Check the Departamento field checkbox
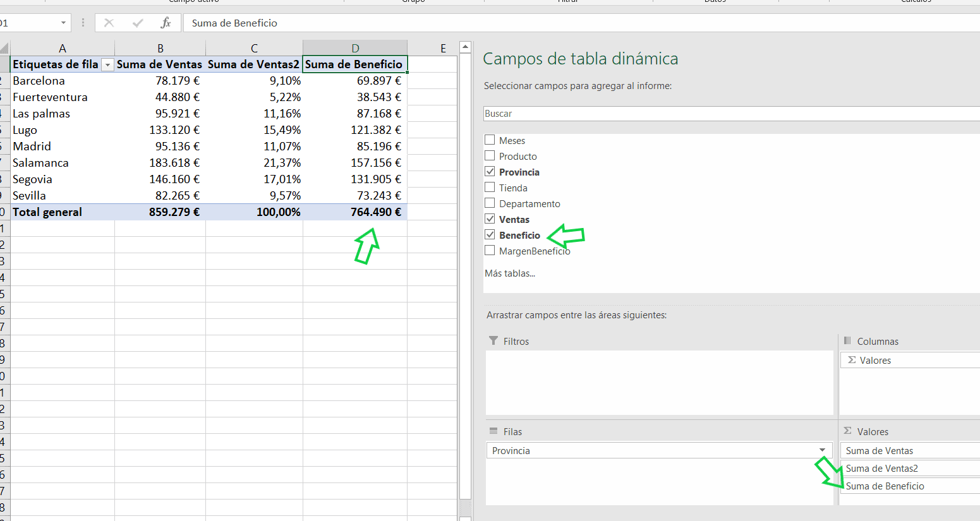The image size is (980, 521). (x=490, y=203)
